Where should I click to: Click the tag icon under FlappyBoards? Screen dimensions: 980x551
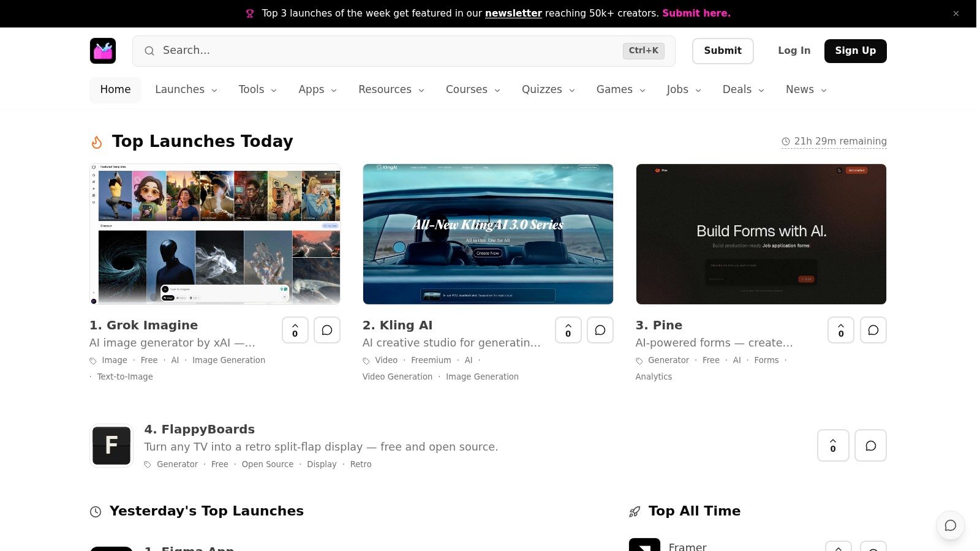click(x=148, y=465)
